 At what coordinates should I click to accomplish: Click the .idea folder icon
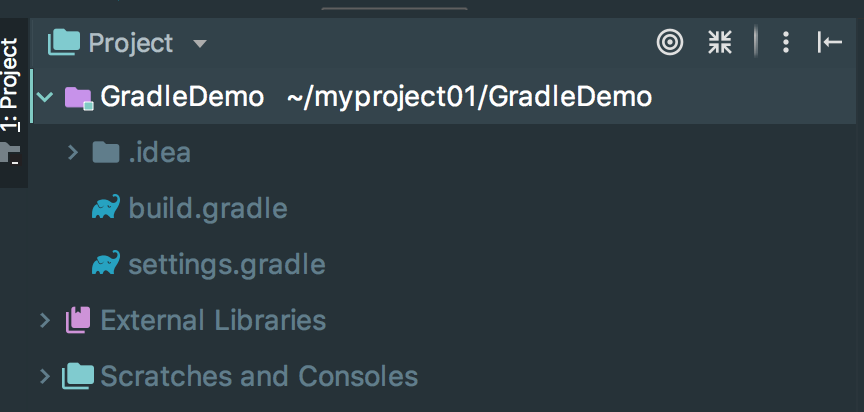[x=106, y=152]
